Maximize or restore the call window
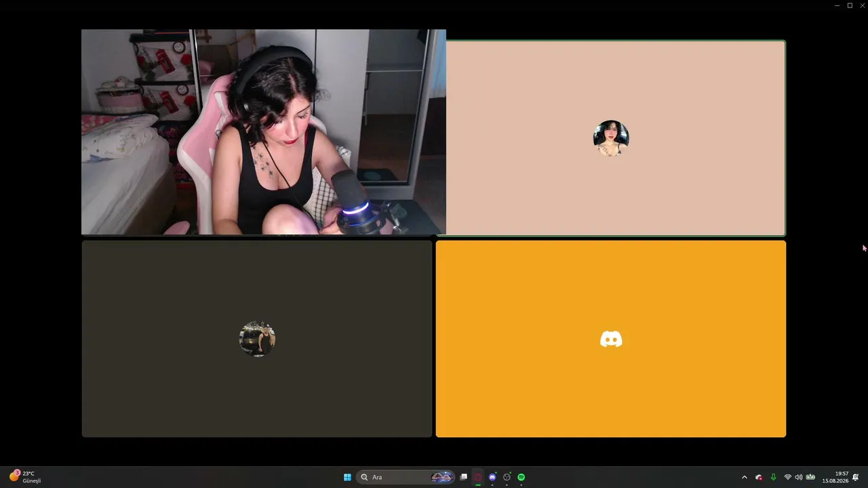Image resolution: width=868 pixels, height=488 pixels. click(x=850, y=5)
